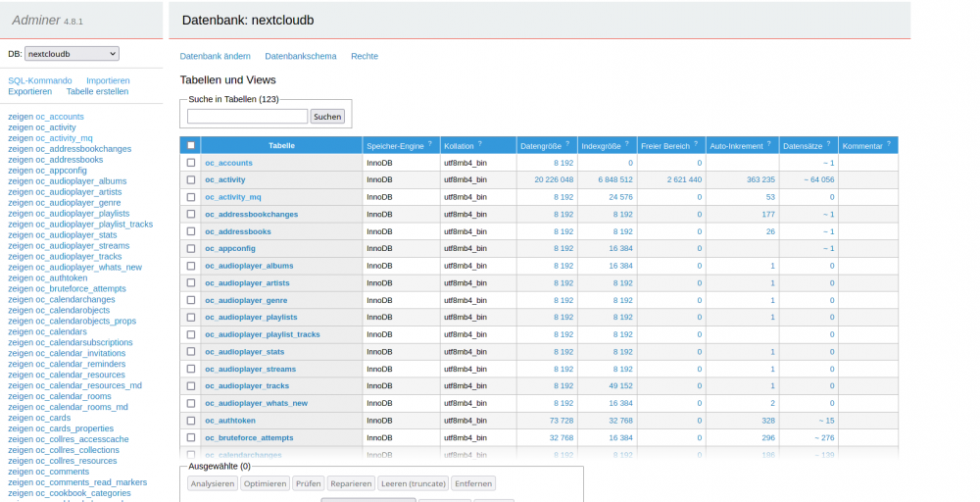Toggle select-all checkbox in table header
Image resolution: width=980 pixels, height=502 pixels.
pos(191,145)
